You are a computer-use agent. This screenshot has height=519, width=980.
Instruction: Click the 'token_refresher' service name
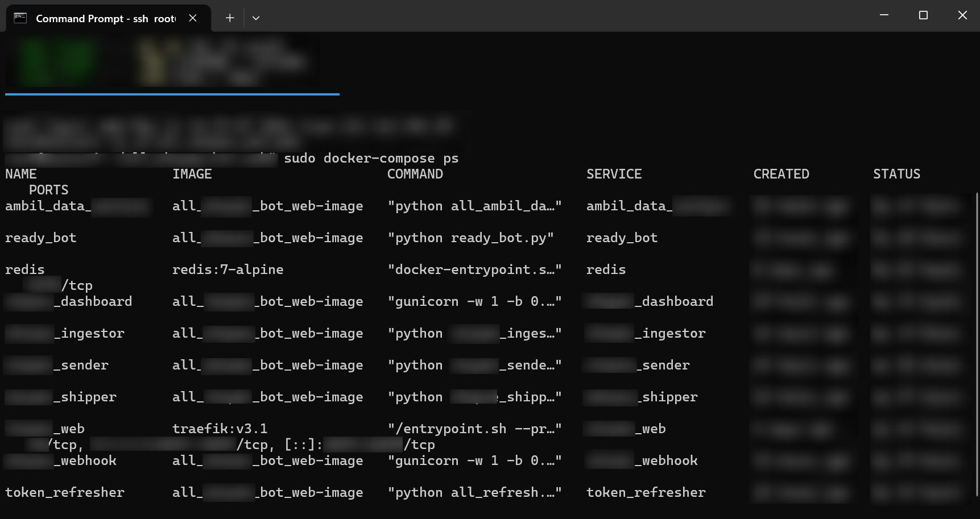pyautogui.click(x=646, y=492)
